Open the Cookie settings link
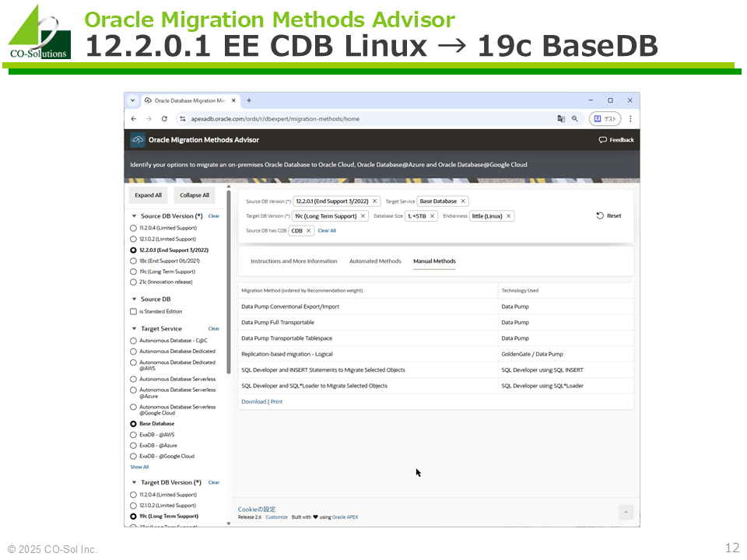This screenshot has height=560, width=747. click(x=257, y=509)
